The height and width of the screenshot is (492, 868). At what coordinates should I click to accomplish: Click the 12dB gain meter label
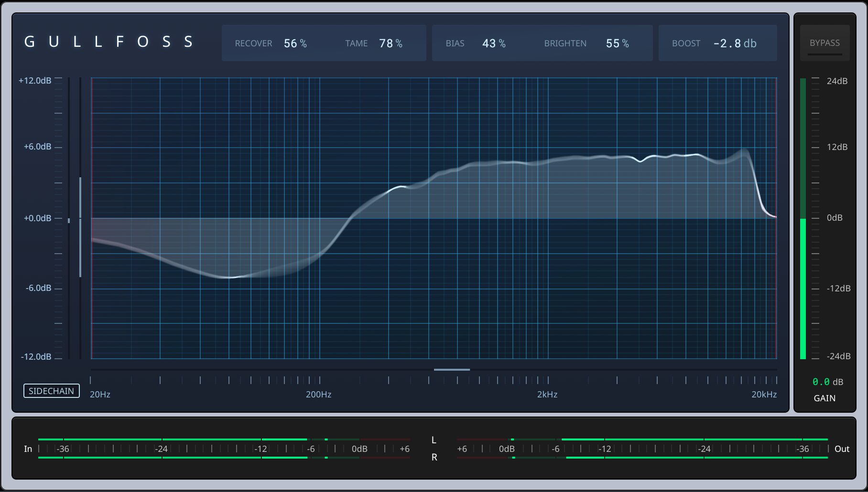coord(837,147)
